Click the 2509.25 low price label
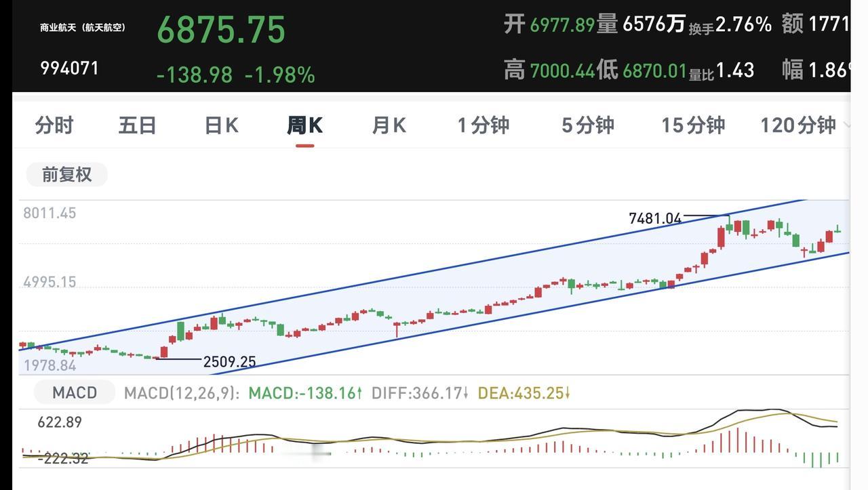The image size is (868, 490). pyautogui.click(x=229, y=362)
